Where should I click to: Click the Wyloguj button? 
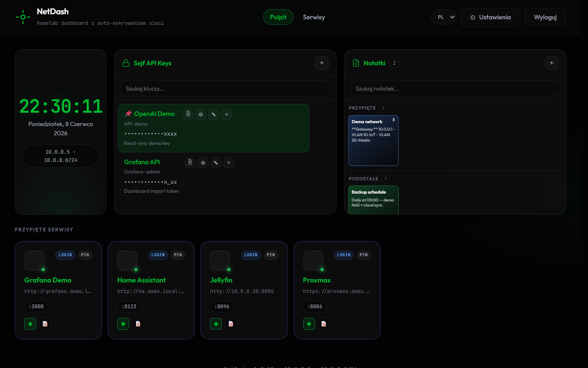tap(545, 17)
